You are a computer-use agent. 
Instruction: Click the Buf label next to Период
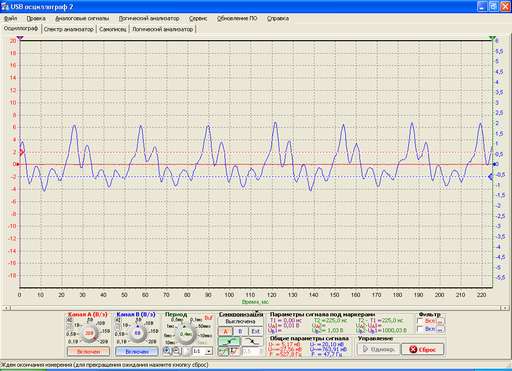208,318
